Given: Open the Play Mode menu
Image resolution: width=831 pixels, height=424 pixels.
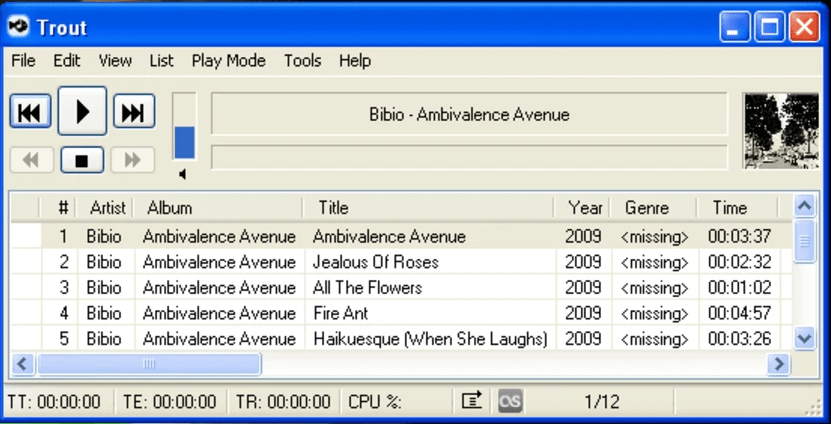Looking at the screenshot, I should (228, 60).
